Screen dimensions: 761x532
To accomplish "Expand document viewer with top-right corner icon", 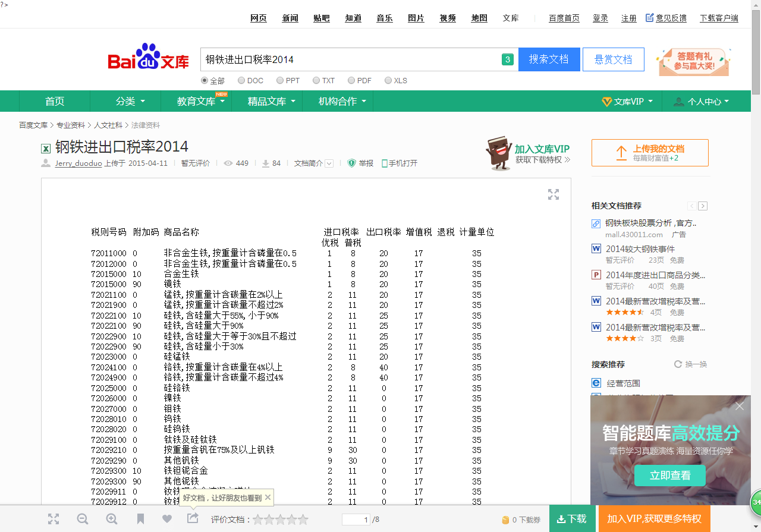I will [x=553, y=194].
